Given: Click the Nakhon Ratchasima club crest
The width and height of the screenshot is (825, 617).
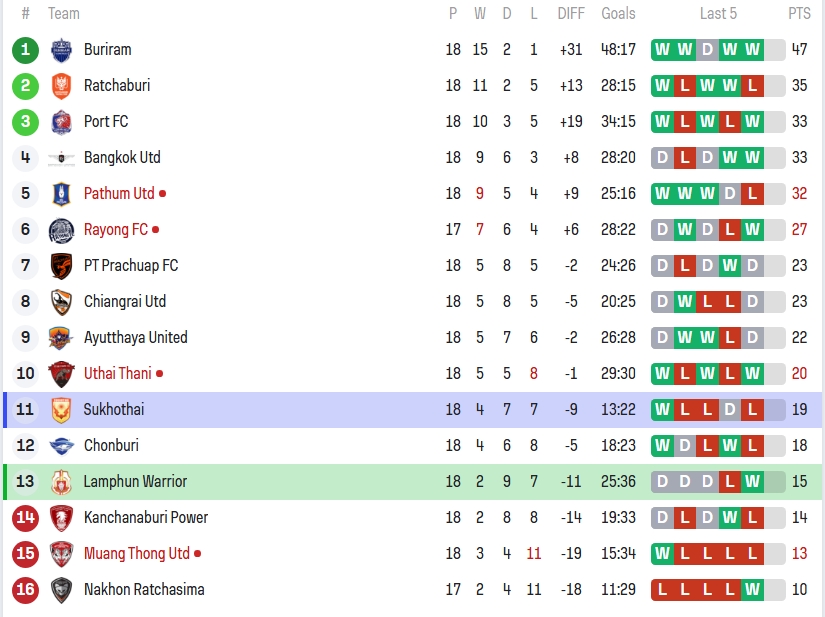Looking at the screenshot, I should [61, 590].
